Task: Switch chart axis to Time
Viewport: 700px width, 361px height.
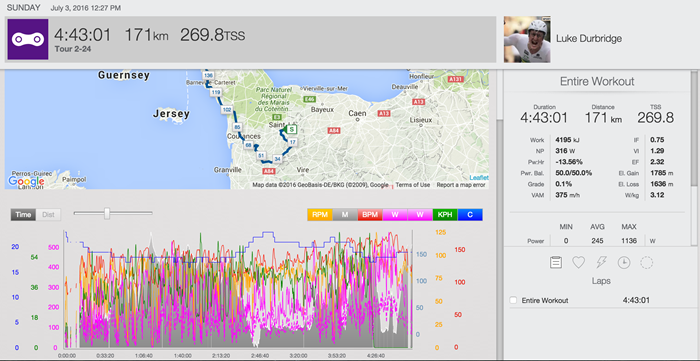Action: (x=23, y=215)
